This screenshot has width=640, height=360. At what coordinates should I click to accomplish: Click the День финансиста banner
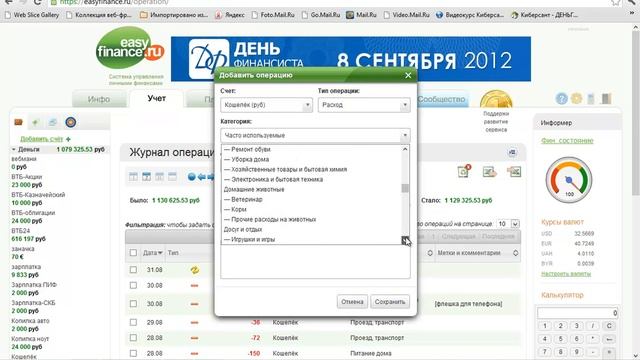coord(351,59)
